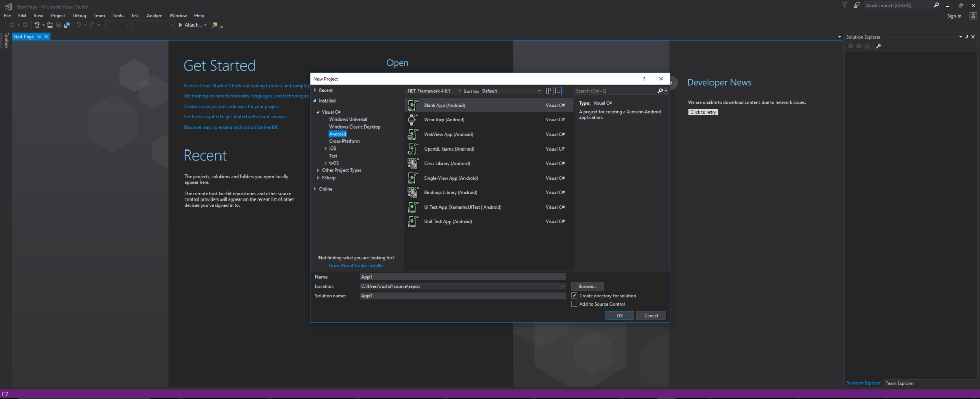Open the Tools menu
Screen dimensions: 980x399
pos(117,16)
